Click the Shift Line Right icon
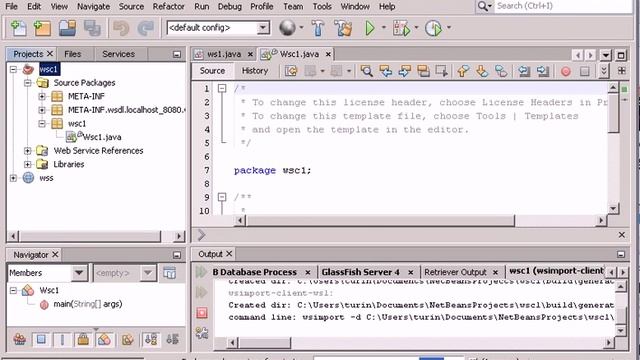Viewport: 640px width, 360px height. pyautogui.click(x=542, y=71)
